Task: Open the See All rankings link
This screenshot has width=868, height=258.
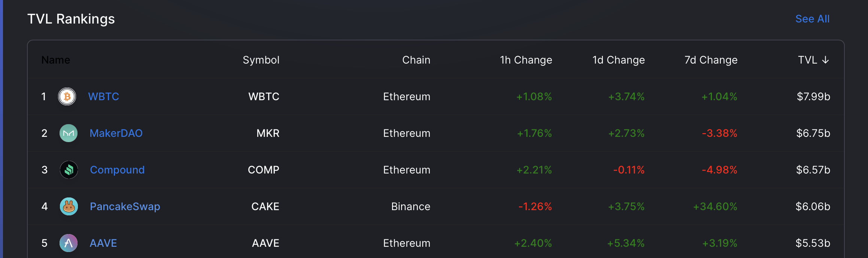Action: [x=812, y=19]
